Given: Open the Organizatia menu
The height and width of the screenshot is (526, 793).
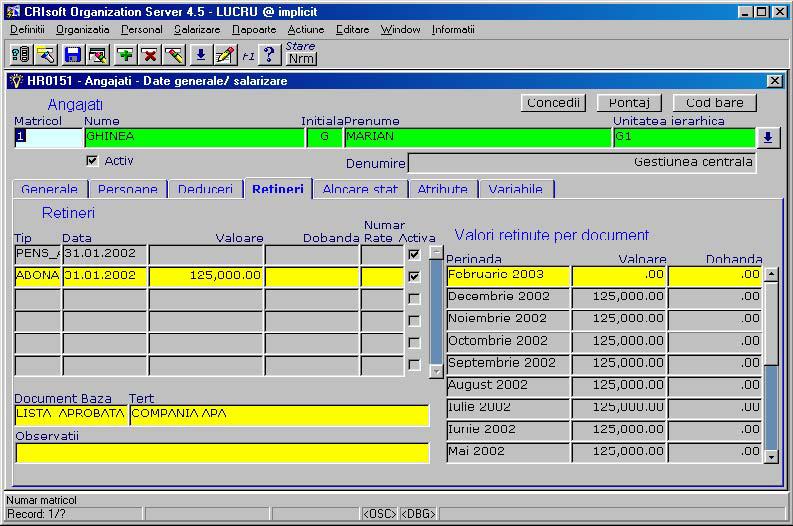Looking at the screenshot, I should (82, 29).
